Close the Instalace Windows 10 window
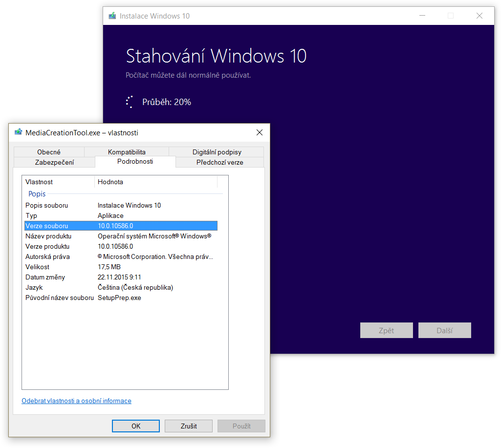Viewport: 501px width, 448px height. point(479,16)
